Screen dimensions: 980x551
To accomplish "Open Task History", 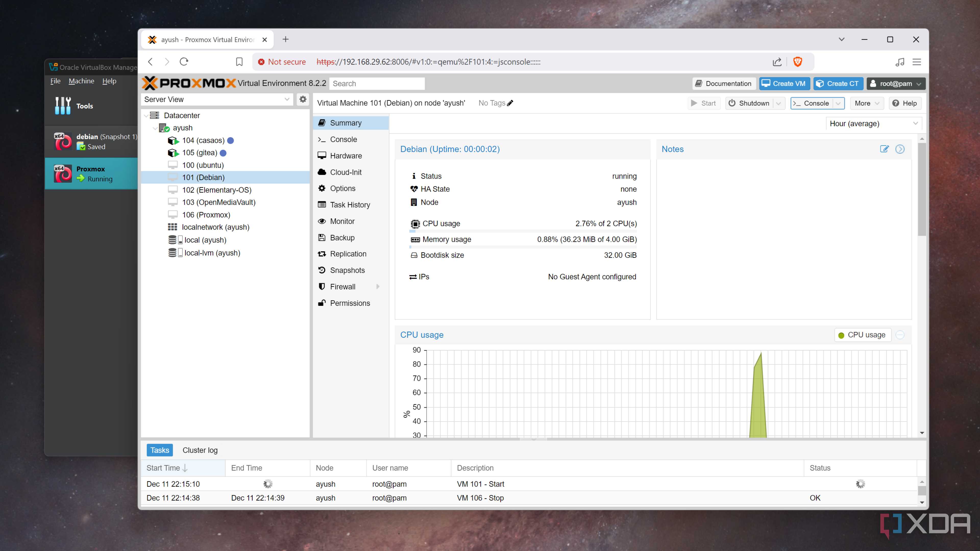I will point(351,205).
